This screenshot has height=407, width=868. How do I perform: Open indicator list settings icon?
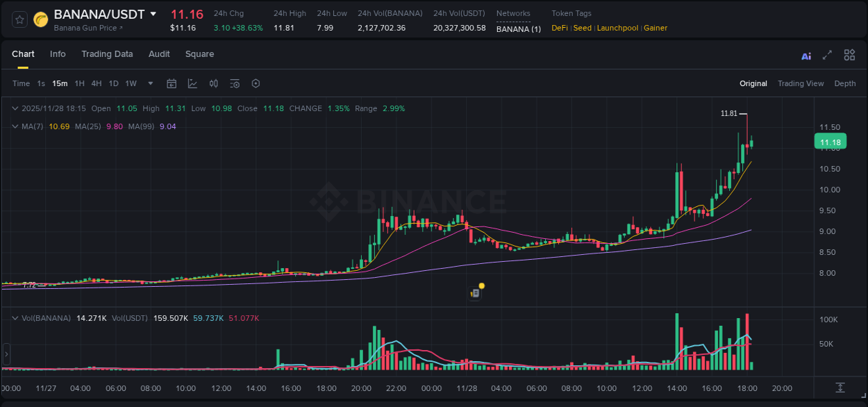coord(234,83)
